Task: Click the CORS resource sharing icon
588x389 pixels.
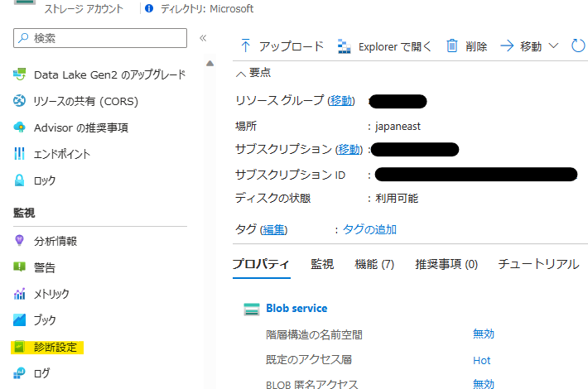Action: (x=20, y=101)
